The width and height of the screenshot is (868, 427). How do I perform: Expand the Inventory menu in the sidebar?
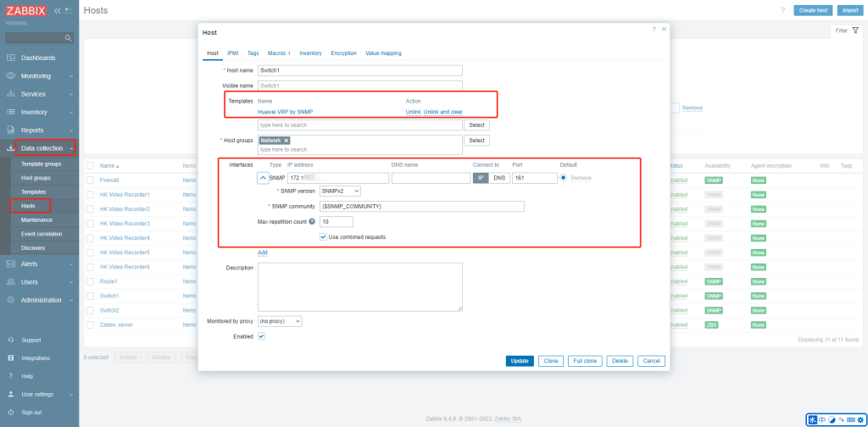click(x=71, y=113)
